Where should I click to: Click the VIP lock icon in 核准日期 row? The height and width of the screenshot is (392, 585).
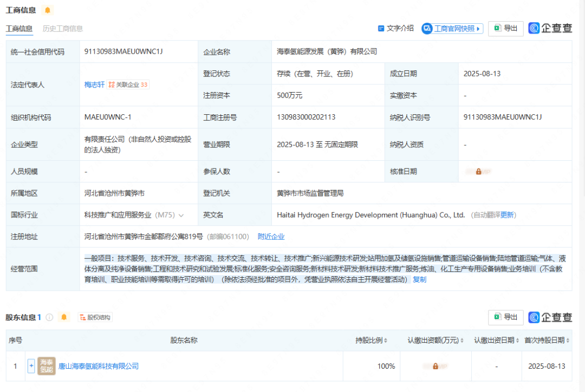(478, 172)
